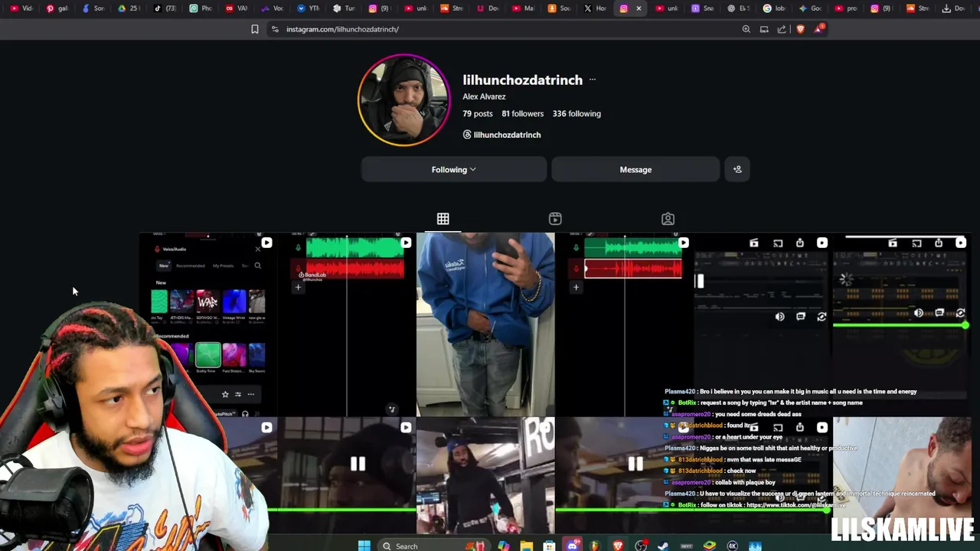Open the Windows Start button
This screenshot has width=980, height=551.
(364, 546)
